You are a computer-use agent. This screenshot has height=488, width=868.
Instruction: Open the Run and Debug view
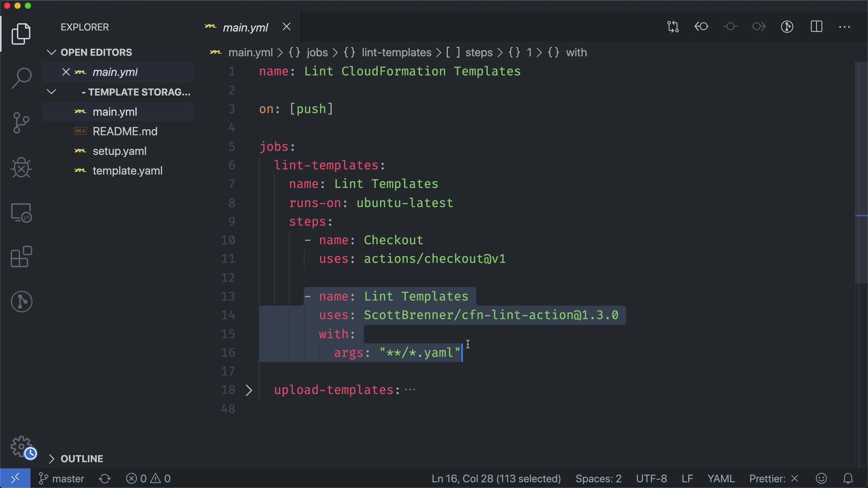point(21,168)
